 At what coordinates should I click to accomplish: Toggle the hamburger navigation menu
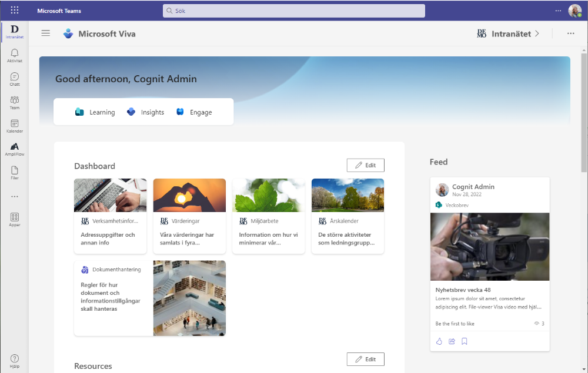tap(46, 33)
